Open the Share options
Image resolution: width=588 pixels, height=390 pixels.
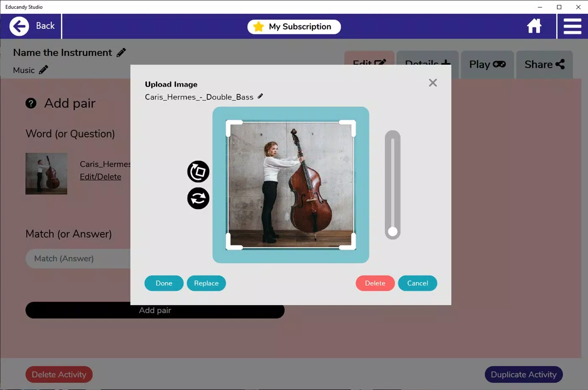544,64
